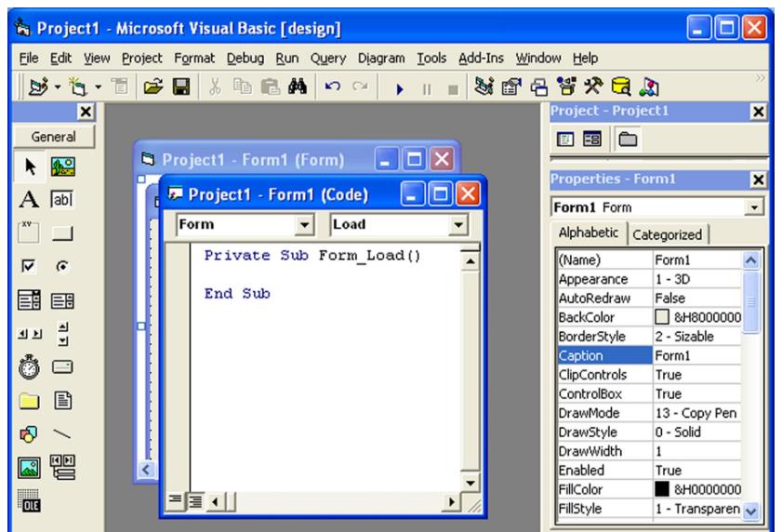Open the Load procedure dropdown
The height and width of the screenshot is (532, 782).
pos(457,225)
